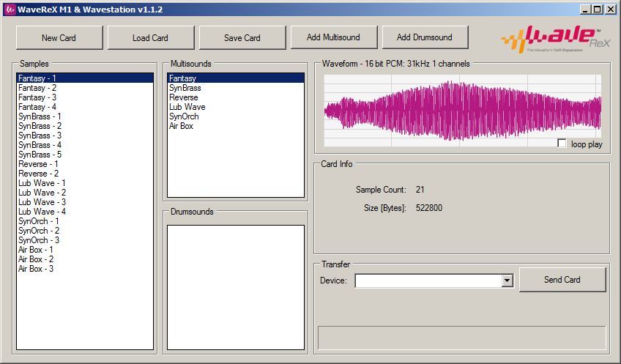The image size is (621, 364).
Task: Minimize the WaveReX window
Action: [x=585, y=10]
